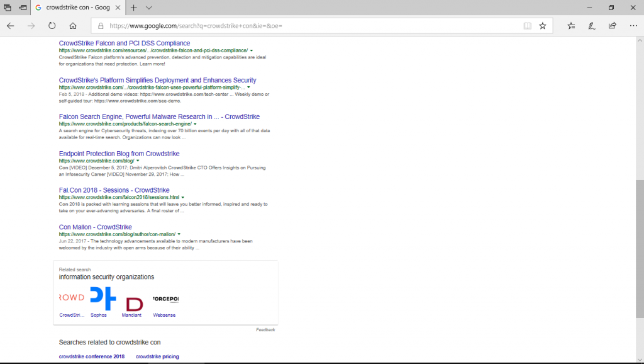The image size is (644, 364).
Task: Open CrowdStrike's Platform Simplifies Deployment result
Action: [157, 80]
